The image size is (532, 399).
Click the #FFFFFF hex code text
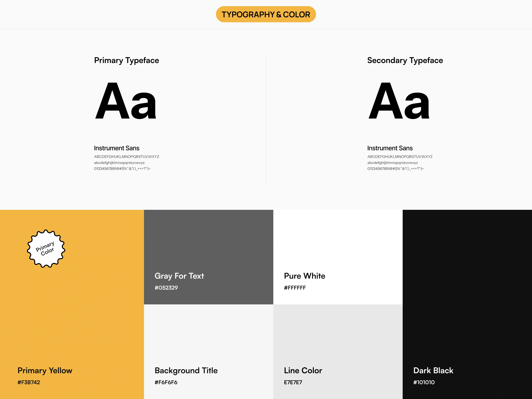tap(295, 288)
